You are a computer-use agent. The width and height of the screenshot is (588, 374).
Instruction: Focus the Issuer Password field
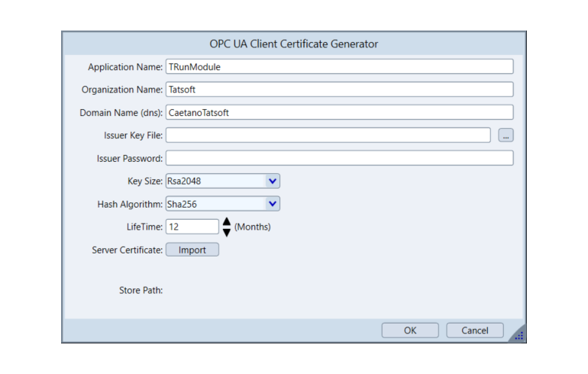[x=339, y=158]
